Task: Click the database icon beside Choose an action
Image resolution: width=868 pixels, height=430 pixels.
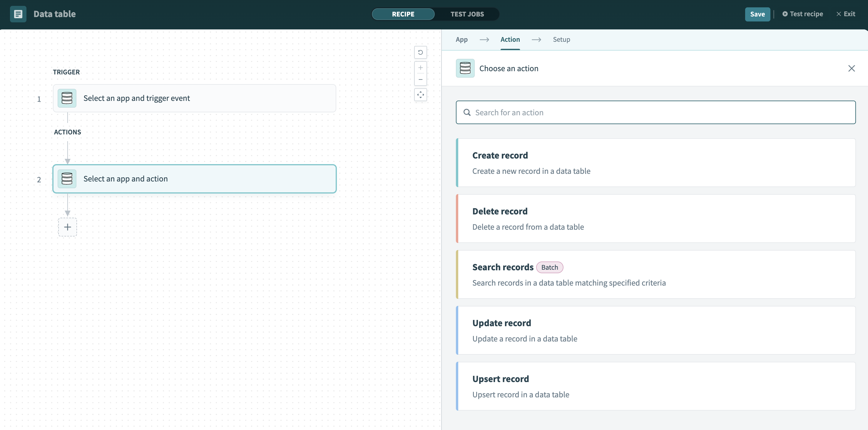Action: click(465, 68)
